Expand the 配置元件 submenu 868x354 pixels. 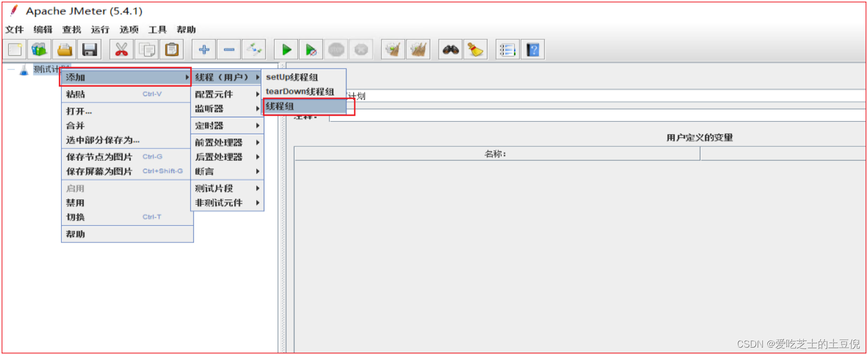pos(227,94)
